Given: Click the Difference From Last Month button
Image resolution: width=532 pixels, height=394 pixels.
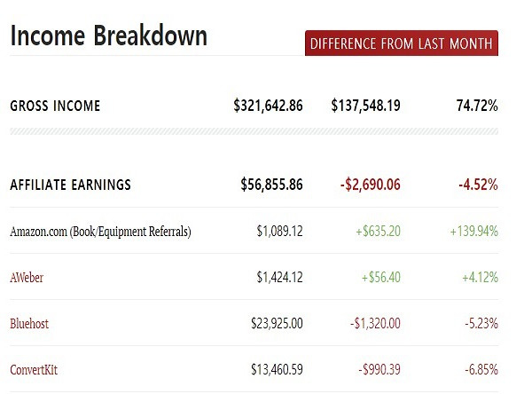Looking at the screenshot, I should pos(402,43).
